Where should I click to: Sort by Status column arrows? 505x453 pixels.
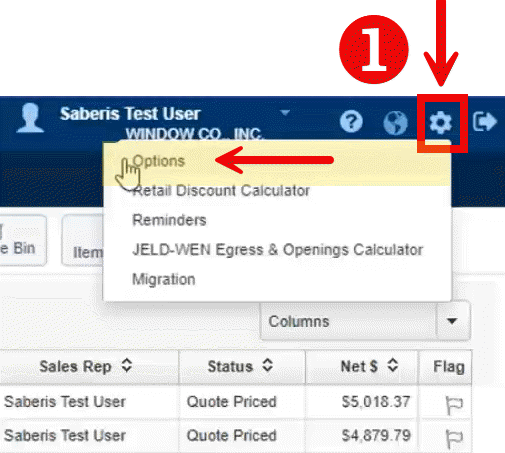point(267,365)
